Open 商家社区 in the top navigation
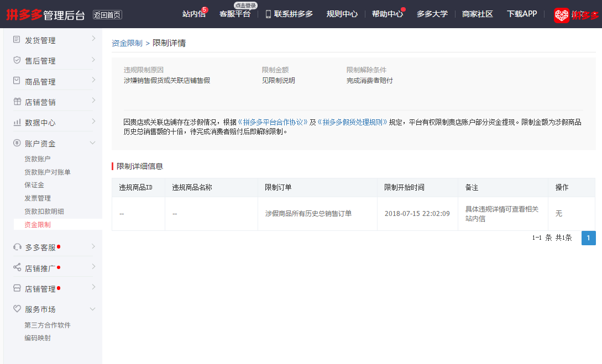The image size is (602, 364). coord(477,14)
